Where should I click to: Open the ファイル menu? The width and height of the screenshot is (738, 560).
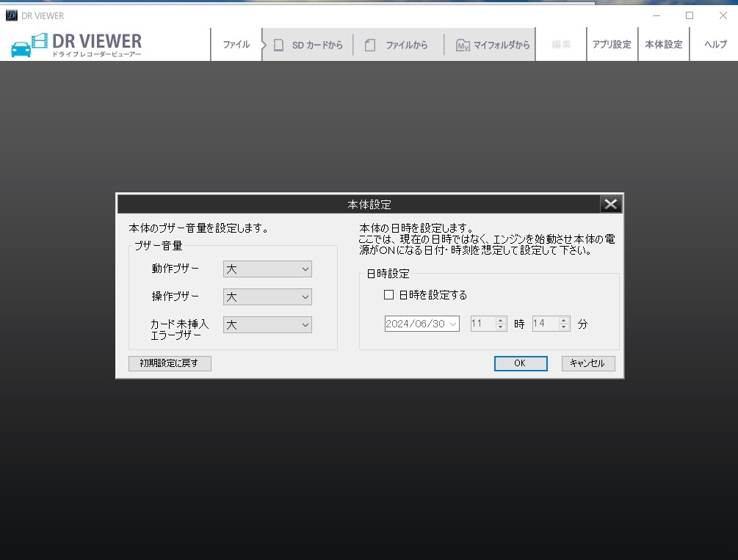point(236,44)
